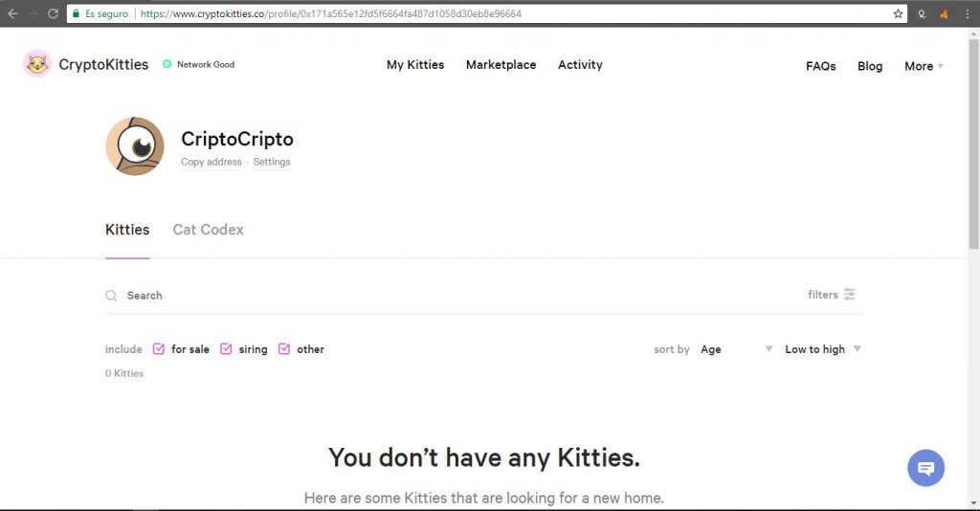
Task: Open profile Settings link
Action: (271, 162)
